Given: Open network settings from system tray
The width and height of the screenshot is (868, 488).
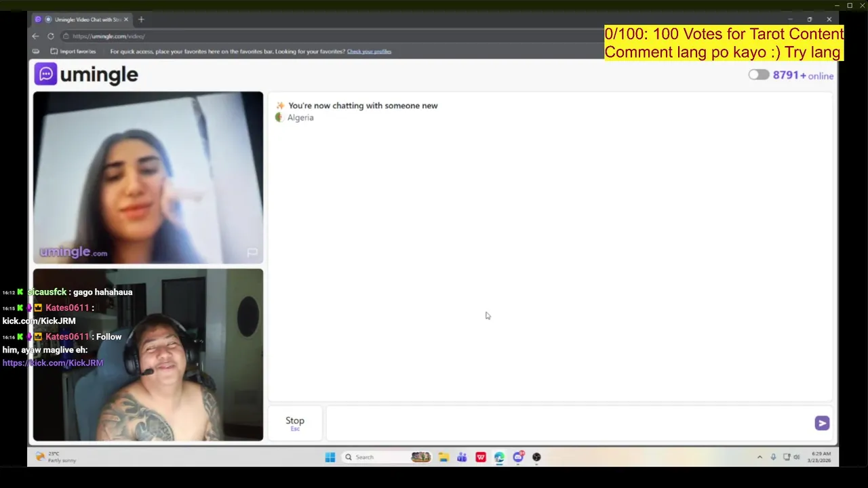Looking at the screenshot, I should click(787, 457).
